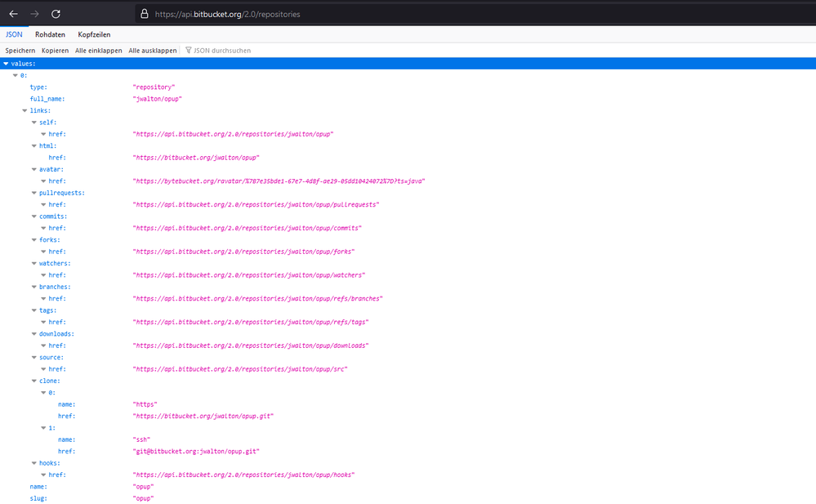Collapse the watchers node

[x=33, y=264]
